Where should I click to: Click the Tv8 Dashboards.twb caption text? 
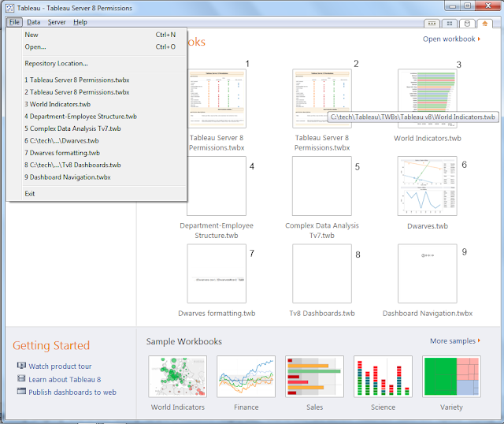(322, 314)
